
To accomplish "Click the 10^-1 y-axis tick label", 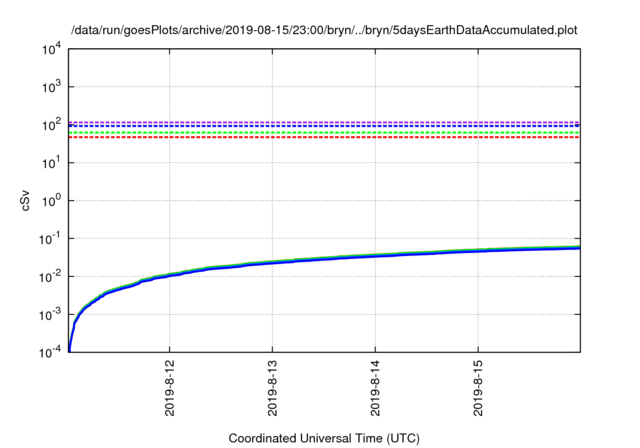I will tap(50, 239).
